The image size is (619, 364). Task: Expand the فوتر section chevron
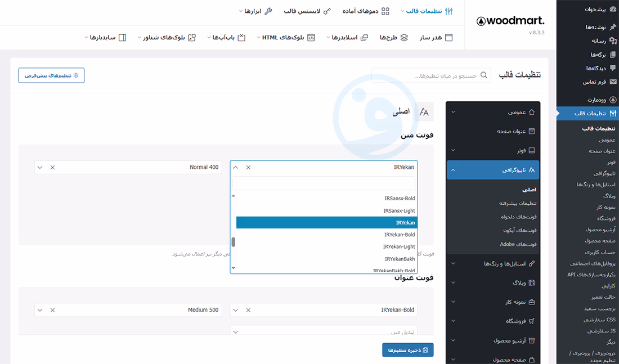point(453,150)
